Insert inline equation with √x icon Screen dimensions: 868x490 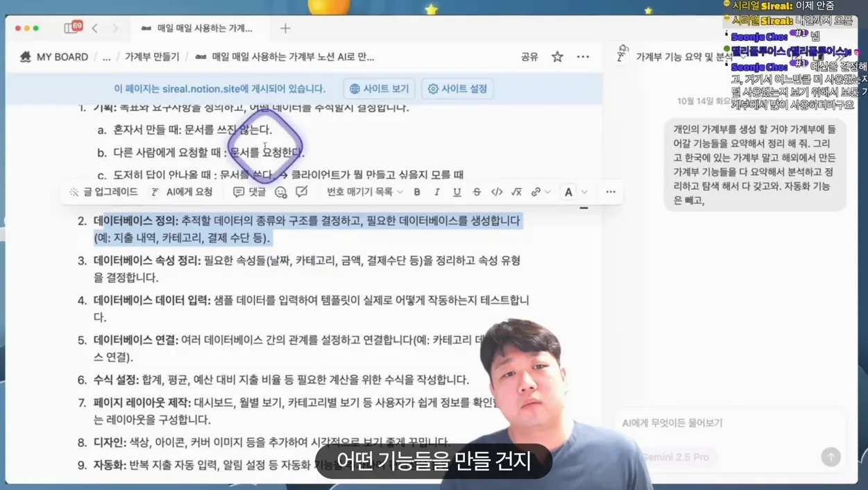516,192
